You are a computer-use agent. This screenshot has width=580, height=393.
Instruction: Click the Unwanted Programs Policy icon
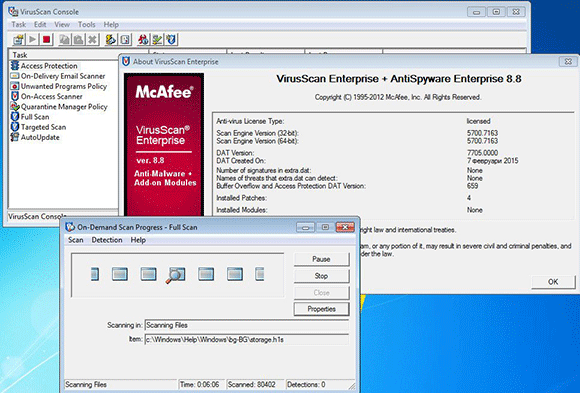[x=15, y=86]
